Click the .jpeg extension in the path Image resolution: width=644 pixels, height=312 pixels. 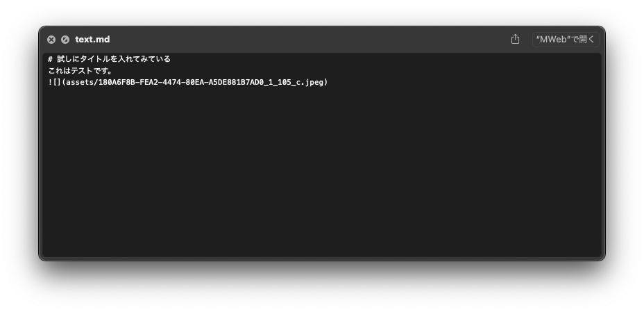[x=314, y=82]
